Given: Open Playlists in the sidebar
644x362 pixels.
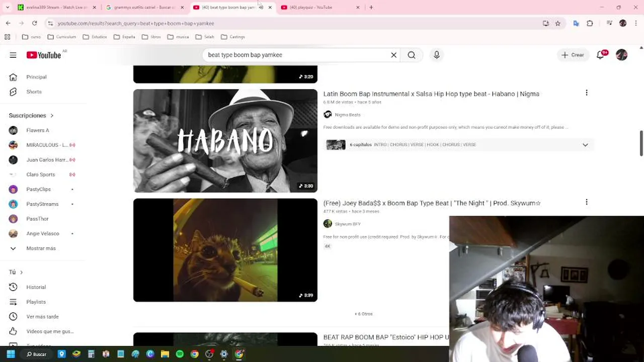Looking at the screenshot, I should (36, 302).
